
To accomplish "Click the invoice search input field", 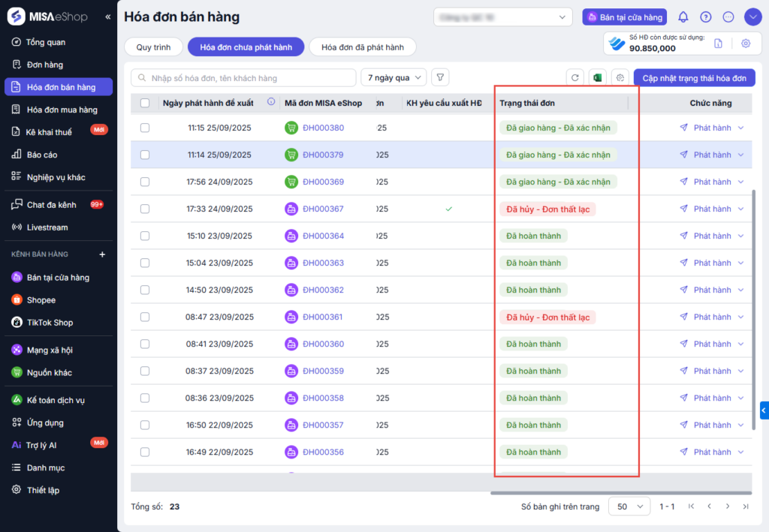I will coord(244,78).
